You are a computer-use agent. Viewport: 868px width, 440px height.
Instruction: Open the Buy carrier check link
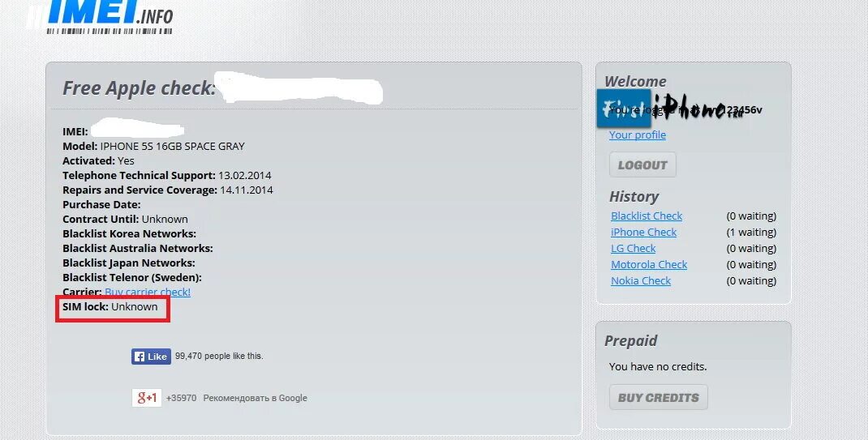click(x=148, y=292)
